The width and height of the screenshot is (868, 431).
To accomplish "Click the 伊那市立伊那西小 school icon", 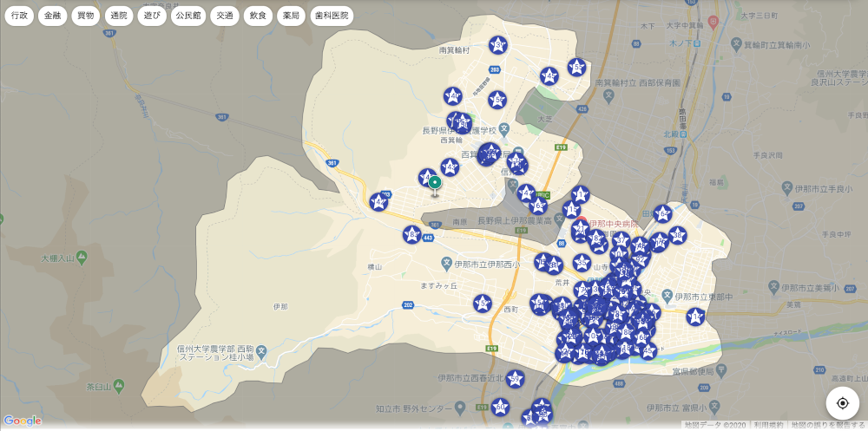I will click(447, 263).
